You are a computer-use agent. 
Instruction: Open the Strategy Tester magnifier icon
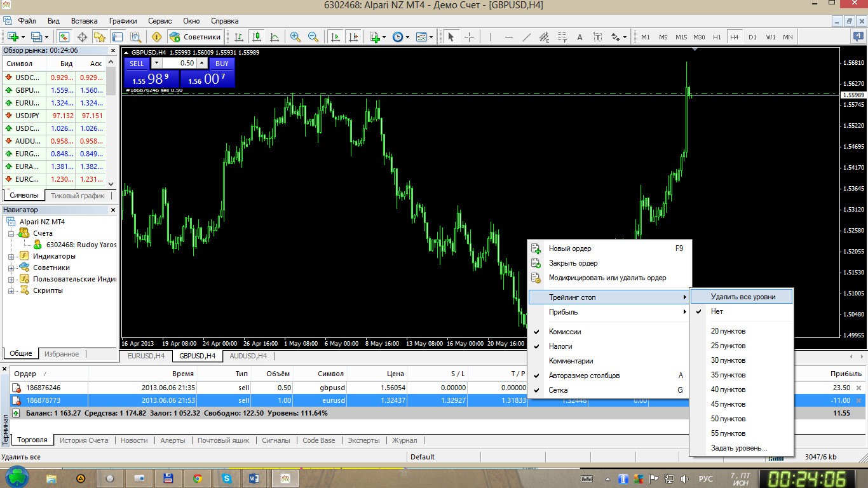tap(135, 37)
